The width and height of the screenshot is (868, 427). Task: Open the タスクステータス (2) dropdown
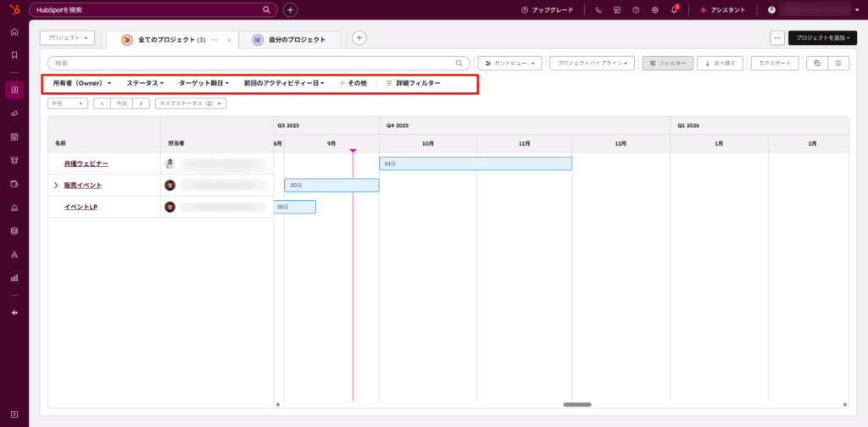(x=191, y=103)
